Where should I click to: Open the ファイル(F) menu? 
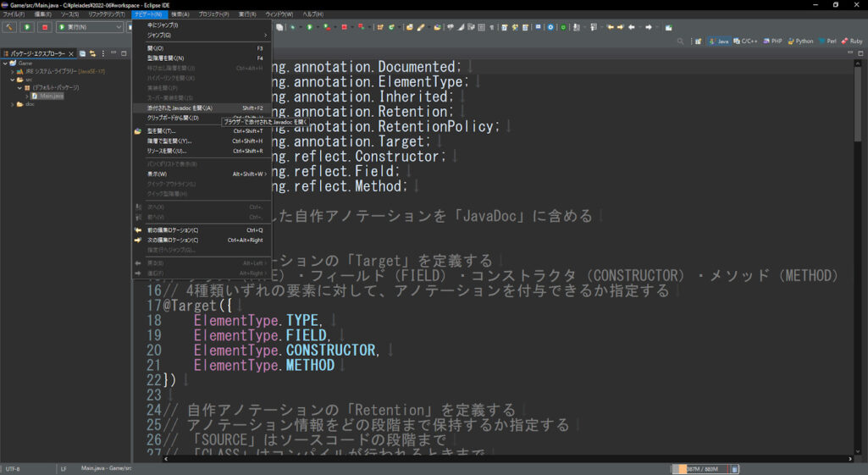coord(14,14)
